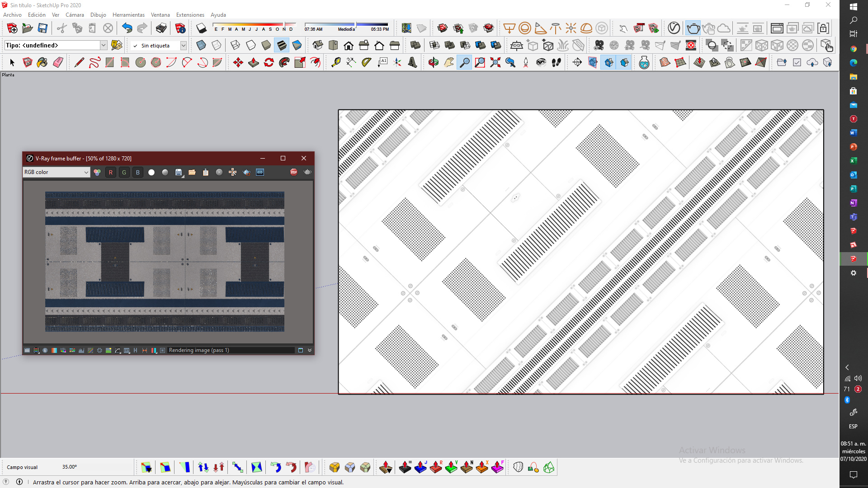868x488 pixels.
Task: Open the Tipo classification dropdown
Action: tap(104, 45)
